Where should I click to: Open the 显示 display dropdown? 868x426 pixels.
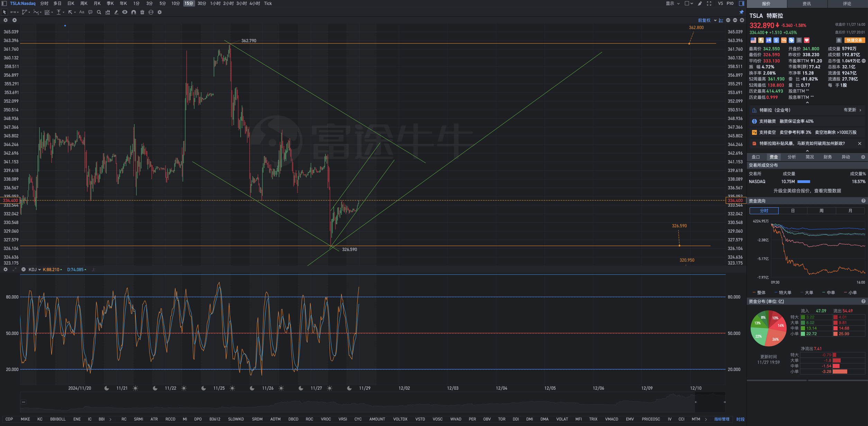[x=673, y=3]
